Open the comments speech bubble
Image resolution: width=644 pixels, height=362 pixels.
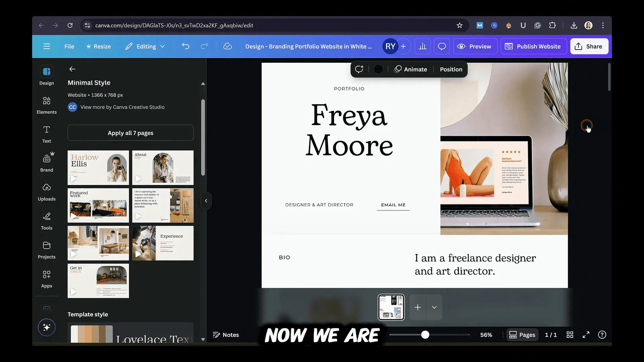pyautogui.click(x=442, y=46)
